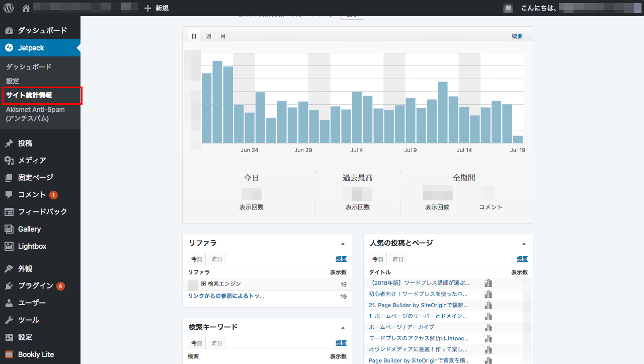Open the post 【2018年版】ワードプレス講師が選ぶ…
644x364 pixels.
tap(419, 283)
